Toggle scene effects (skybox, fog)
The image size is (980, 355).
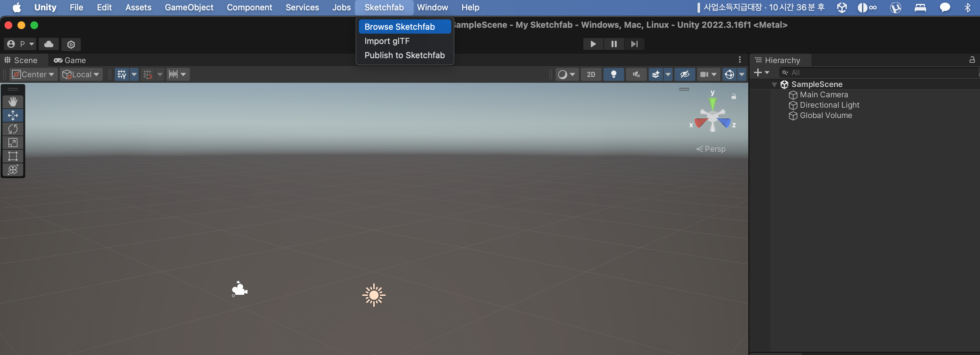pyautogui.click(x=655, y=74)
